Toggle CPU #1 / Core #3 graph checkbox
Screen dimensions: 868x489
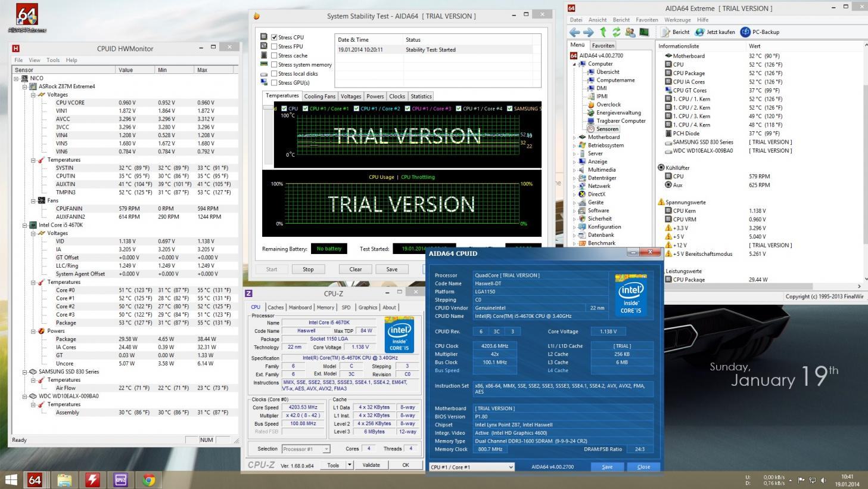[407, 109]
